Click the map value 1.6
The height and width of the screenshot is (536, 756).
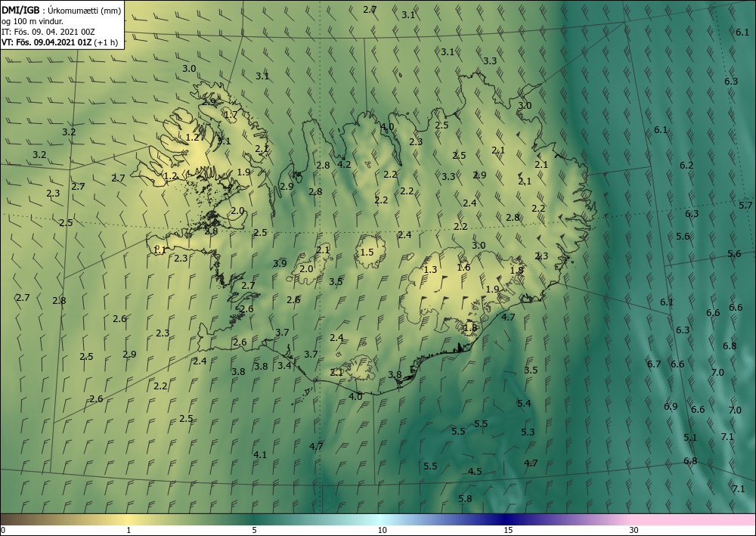coord(464,267)
